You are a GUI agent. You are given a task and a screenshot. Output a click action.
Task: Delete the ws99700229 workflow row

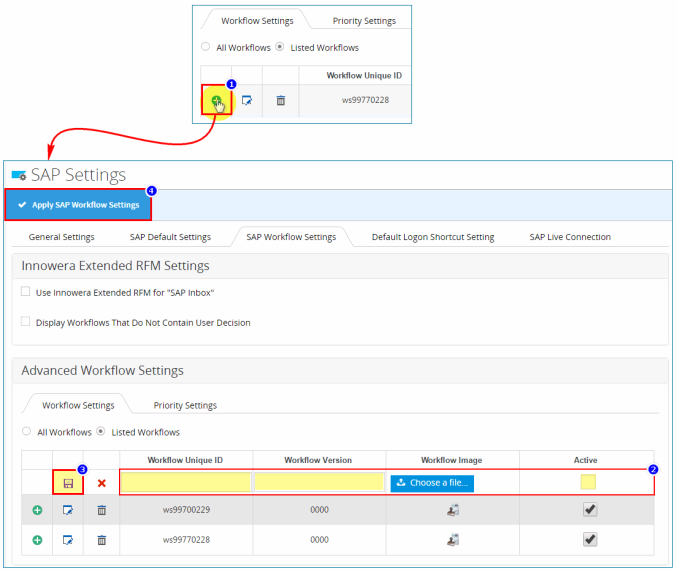[101, 510]
